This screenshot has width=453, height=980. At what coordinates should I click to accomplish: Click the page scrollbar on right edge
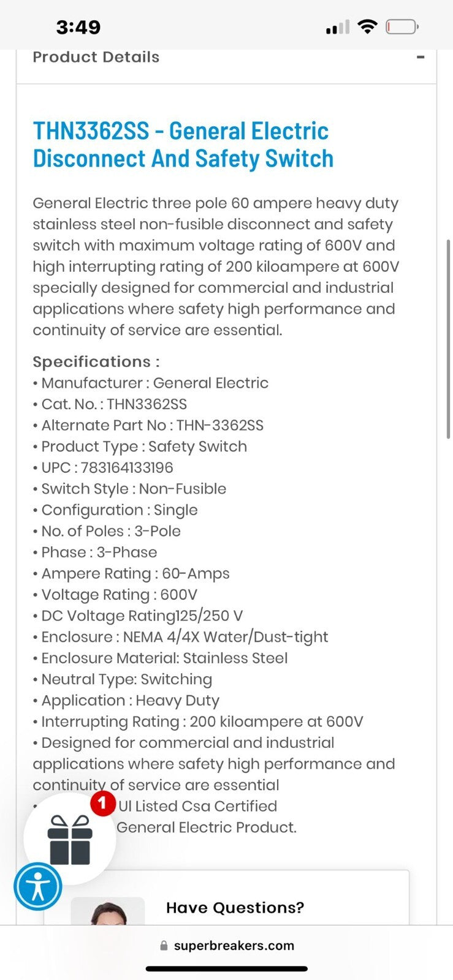tap(449, 339)
